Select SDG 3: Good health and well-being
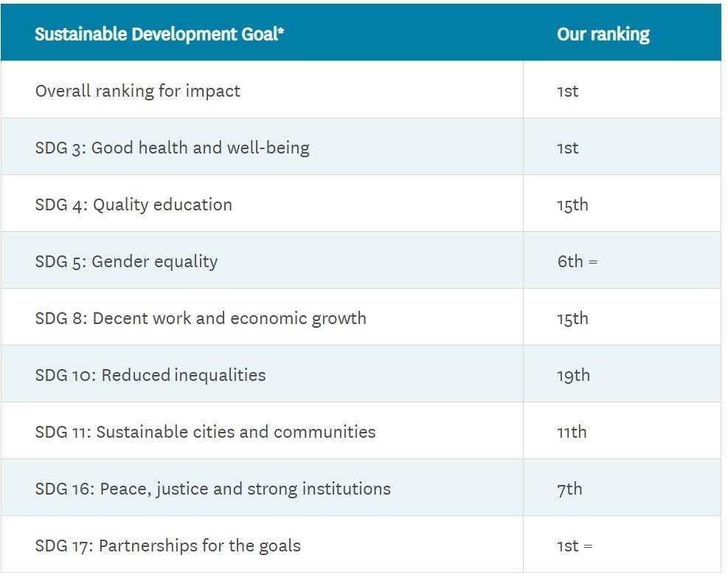Viewport: 728px width, 578px height. click(172, 148)
